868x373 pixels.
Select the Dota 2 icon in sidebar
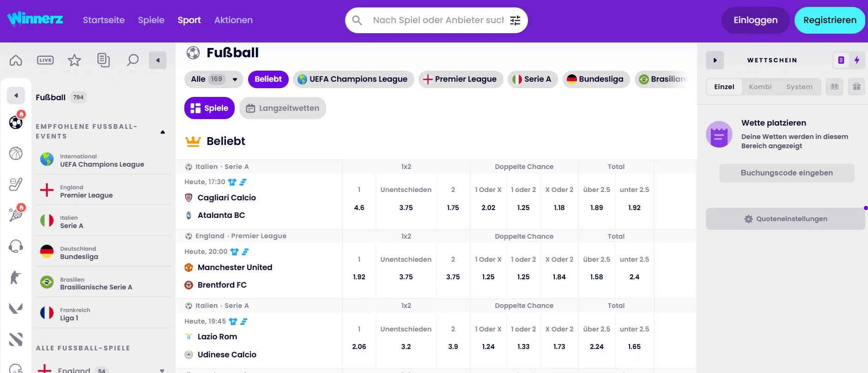pos(16,339)
